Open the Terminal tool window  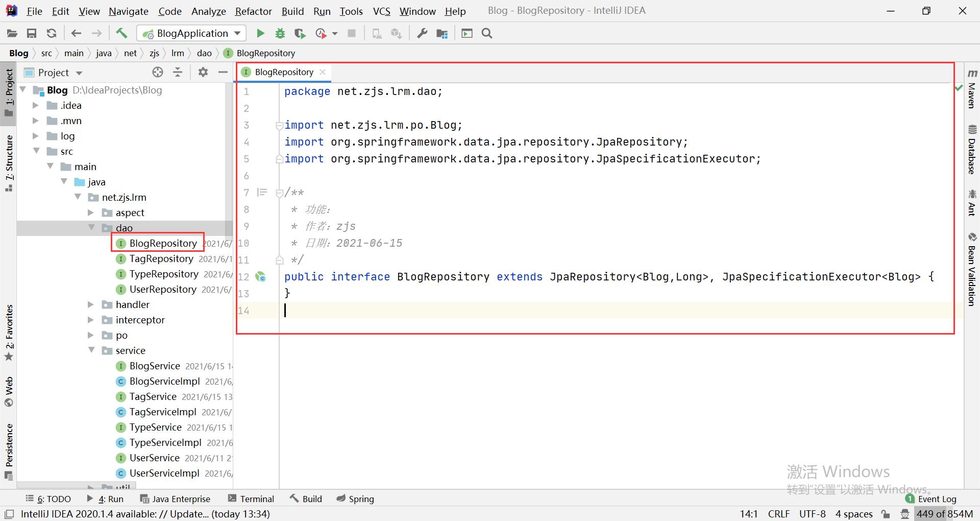251,499
